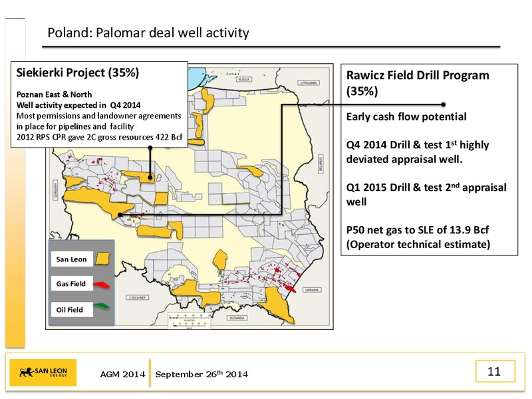
Task: Click the Siekierki callout endpoint dot on map
Action: pos(150,177)
